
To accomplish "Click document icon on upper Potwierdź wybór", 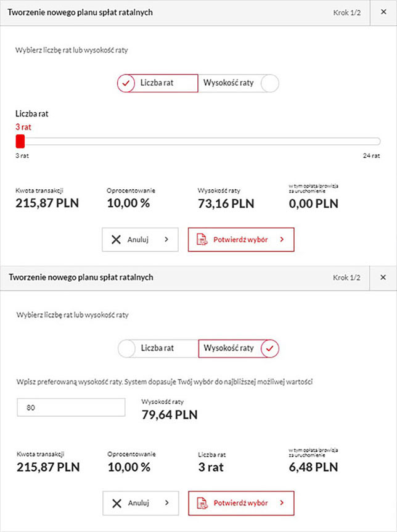I will click(202, 239).
